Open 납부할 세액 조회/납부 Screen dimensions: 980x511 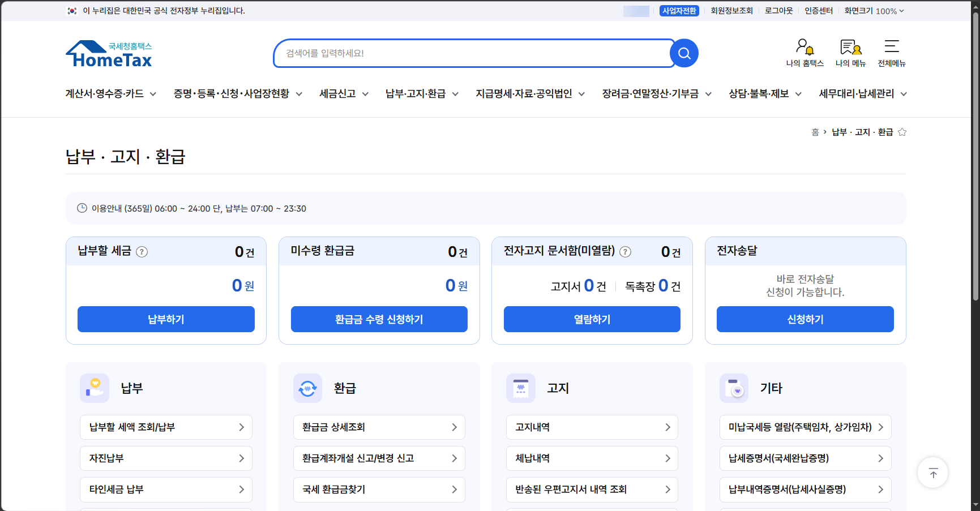coord(166,427)
